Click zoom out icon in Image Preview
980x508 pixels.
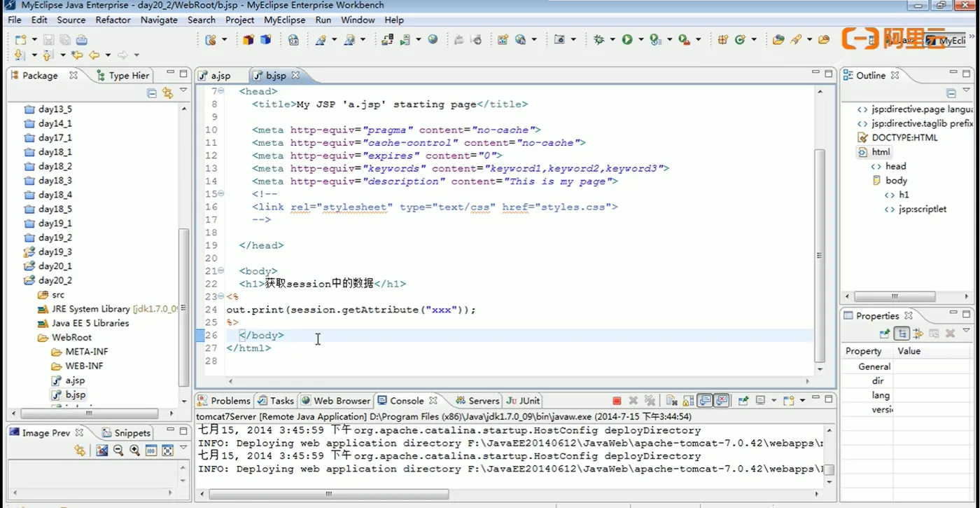coord(118,451)
